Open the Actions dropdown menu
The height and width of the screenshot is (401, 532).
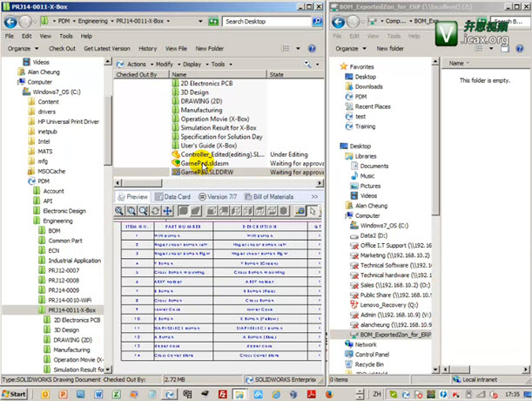pyautogui.click(x=136, y=64)
